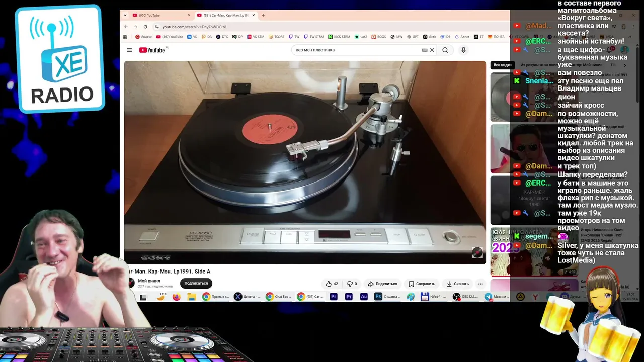Switch to the Донаты taskbar window
The image size is (644, 362).
tap(248, 297)
